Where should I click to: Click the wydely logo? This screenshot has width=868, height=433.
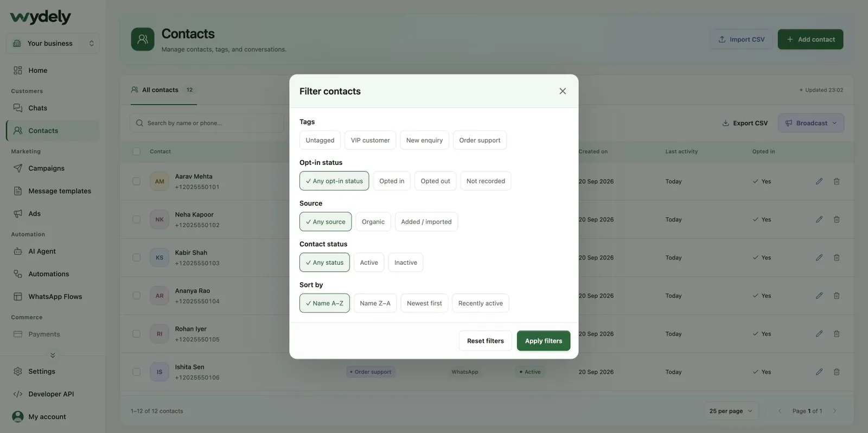(40, 17)
